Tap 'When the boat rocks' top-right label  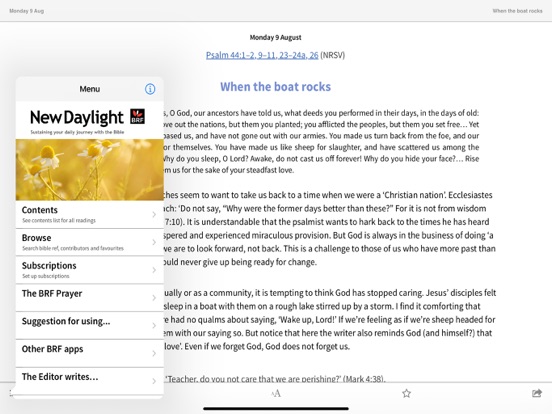point(518,11)
